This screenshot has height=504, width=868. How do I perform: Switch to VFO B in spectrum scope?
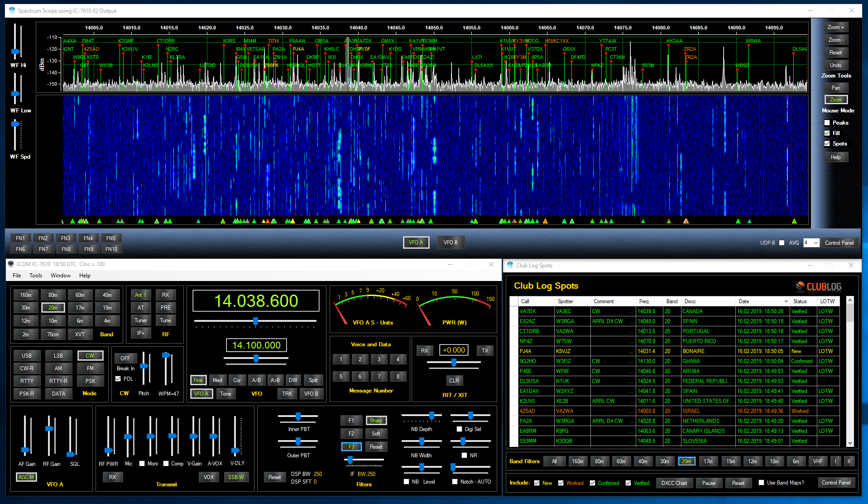tap(450, 242)
